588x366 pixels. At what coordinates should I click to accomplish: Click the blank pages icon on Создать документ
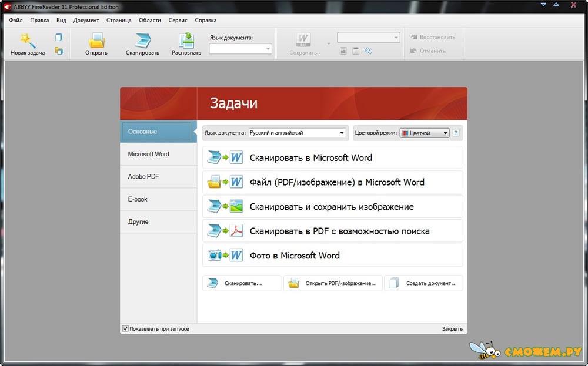[394, 283]
